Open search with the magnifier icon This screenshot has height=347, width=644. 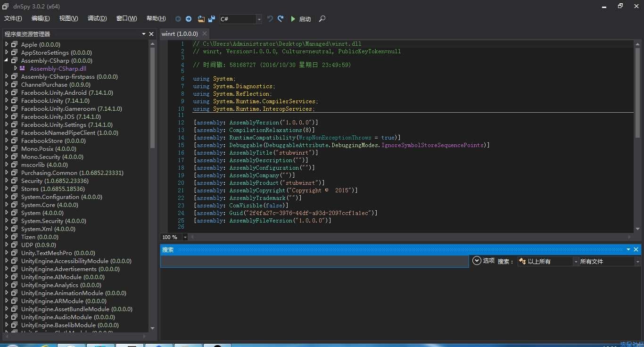coord(322,19)
